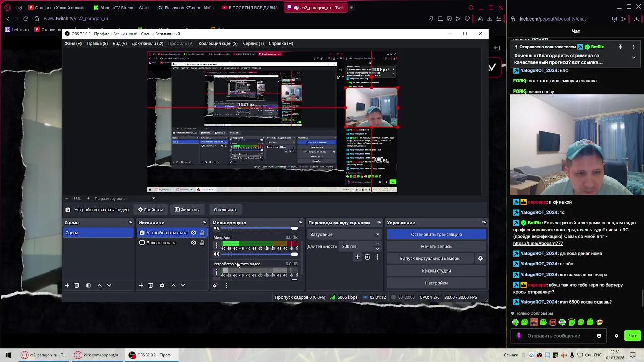Image resolution: width=644 pixels, height=362 pixels.
Task: Zoom in preview with plus icon
Action: (88, 198)
